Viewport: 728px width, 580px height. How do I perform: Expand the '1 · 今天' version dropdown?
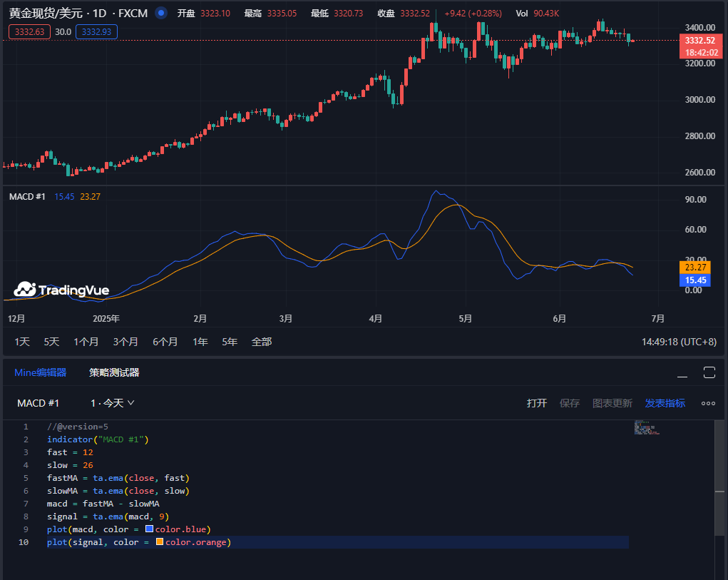(x=113, y=403)
